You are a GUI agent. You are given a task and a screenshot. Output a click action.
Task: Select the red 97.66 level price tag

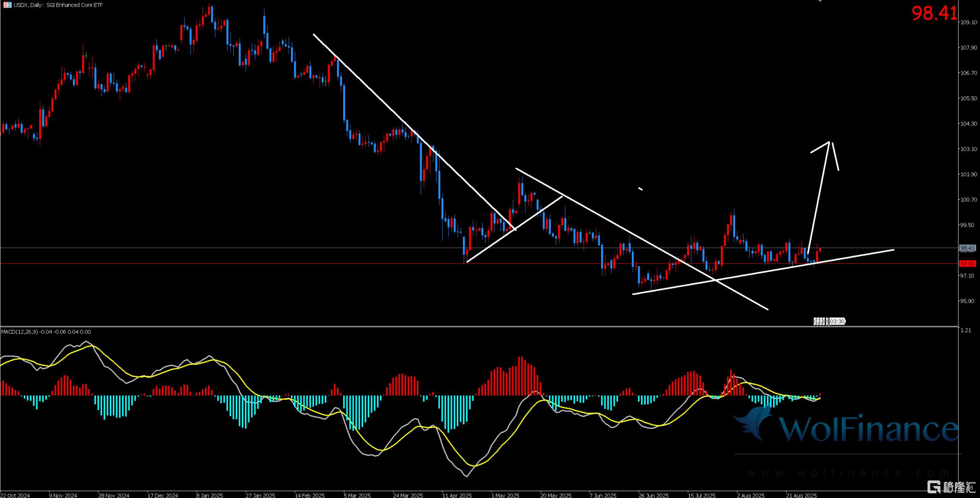[967, 264]
